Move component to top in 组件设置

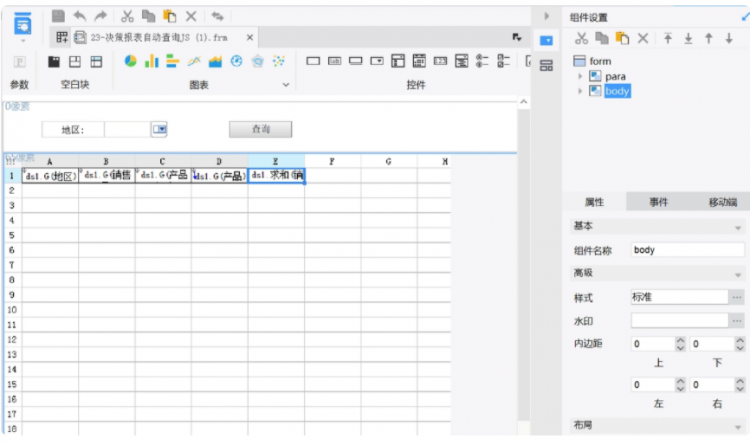[668, 38]
